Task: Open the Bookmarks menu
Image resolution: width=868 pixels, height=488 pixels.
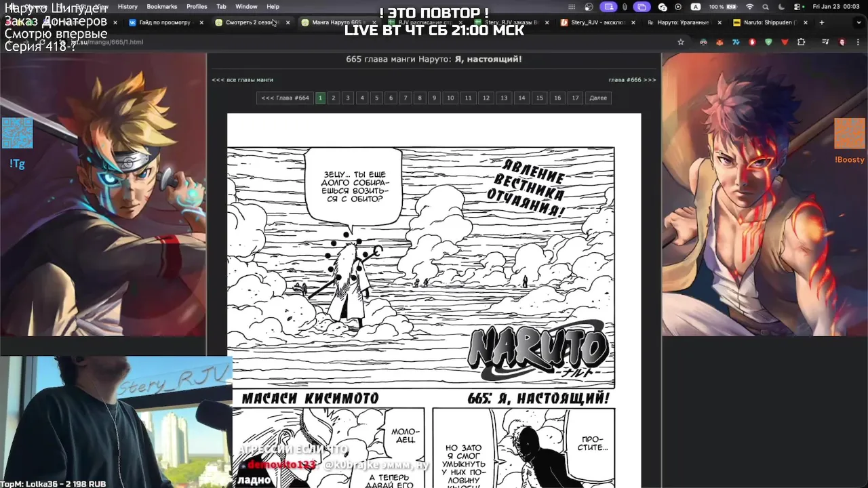Action: (x=162, y=7)
